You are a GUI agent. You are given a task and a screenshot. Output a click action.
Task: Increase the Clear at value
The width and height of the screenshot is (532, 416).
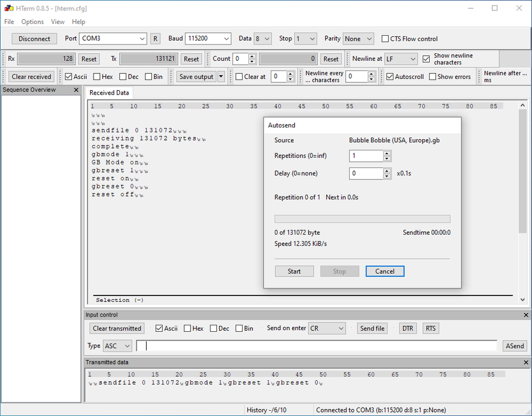pos(290,74)
